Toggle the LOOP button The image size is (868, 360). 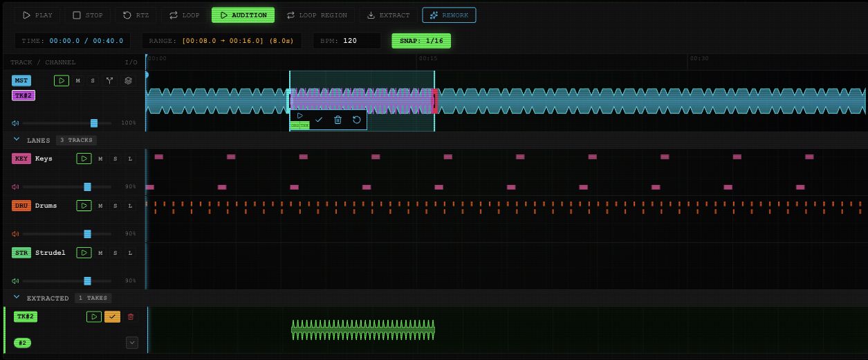pyautogui.click(x=184, y=15)
